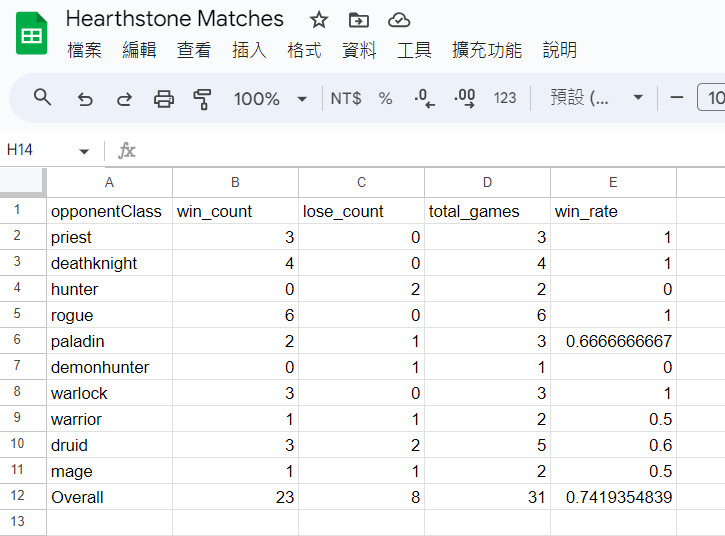Format as NT$ currency
This screenshot has width=725, height=536.
coord(346,98)
